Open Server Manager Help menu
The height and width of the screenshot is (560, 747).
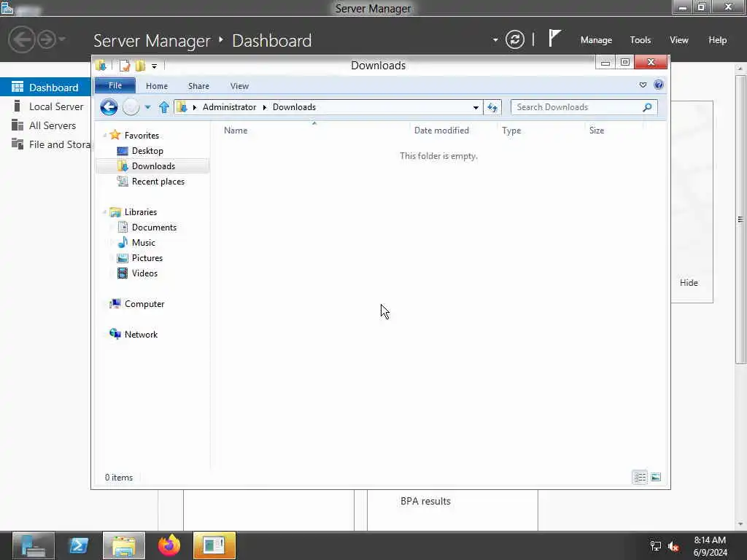click(718, 40)
